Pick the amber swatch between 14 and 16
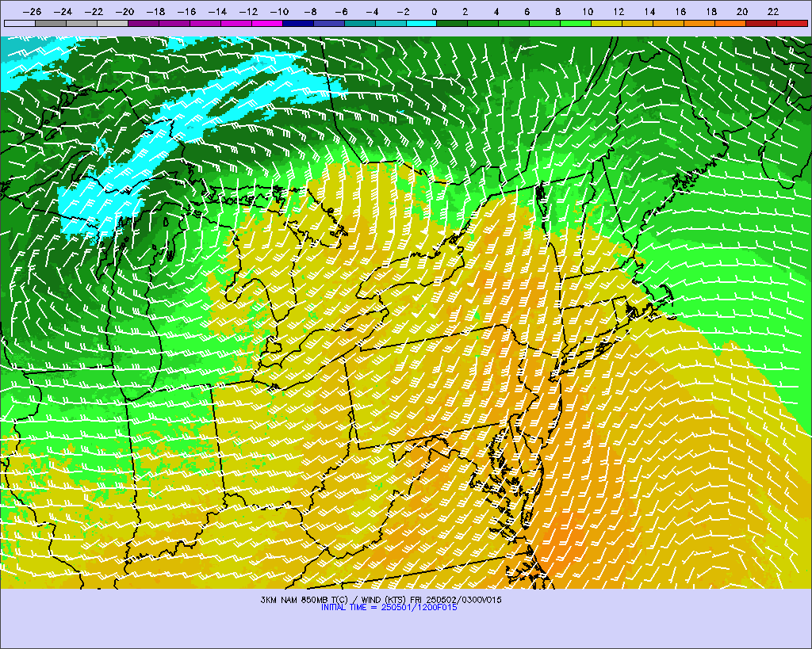Image resolution: width=812 pixels, height=649 pixels. [x=668, y=23]
